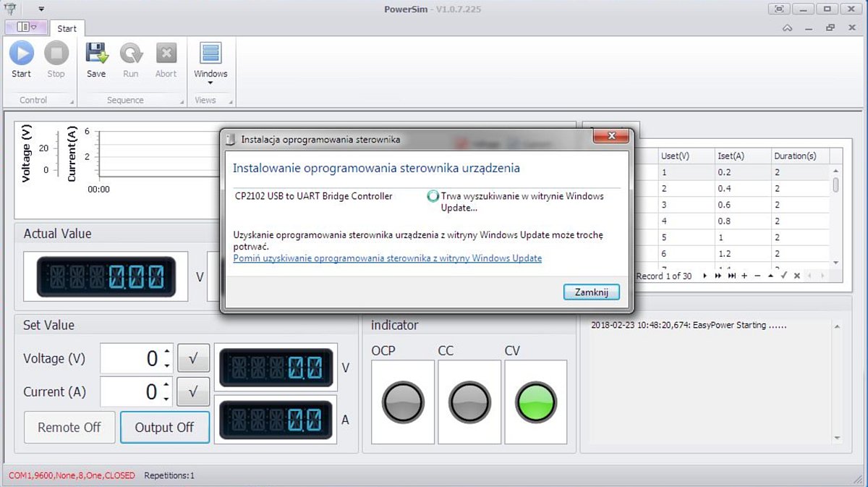Click the COM1 port status text
The image size is (868, 487).
coord(72,475)
